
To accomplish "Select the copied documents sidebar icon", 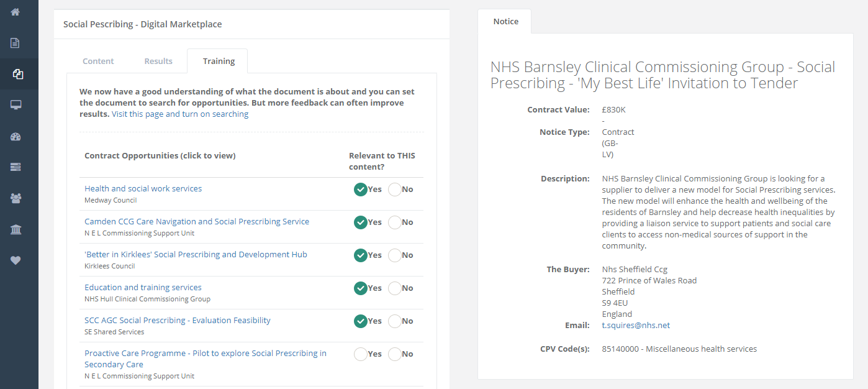I will pos(17,75).
